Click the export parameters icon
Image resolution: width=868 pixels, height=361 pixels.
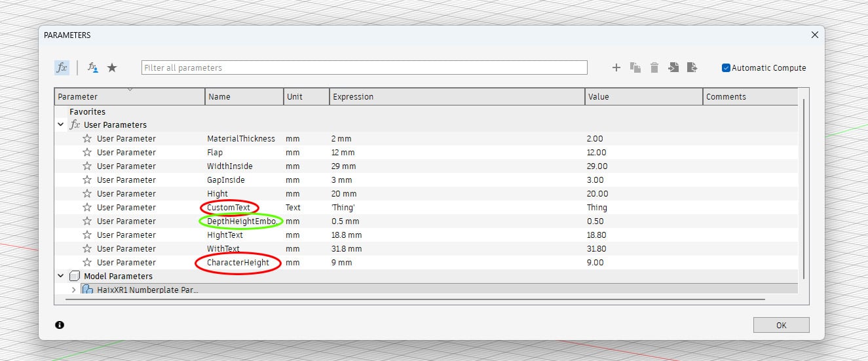point(692,67)
